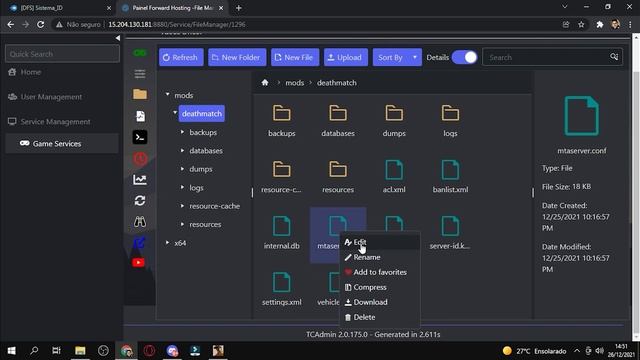Open the resource-c... folder icon in the grid
Screen dimensions: 640x360
click(x=282, y=169)
